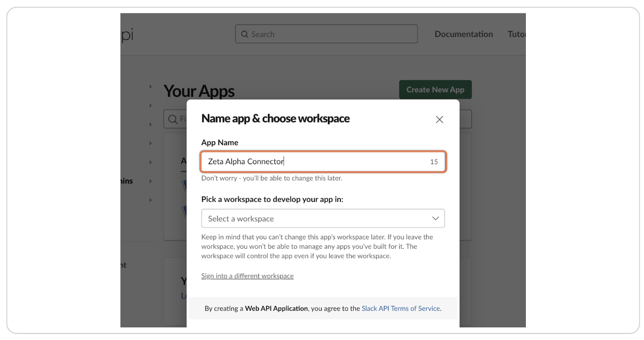This screenshot has width=644, height=340.
Task: Expand the topmost collapsed sidebar section
Action: (150, 86)
